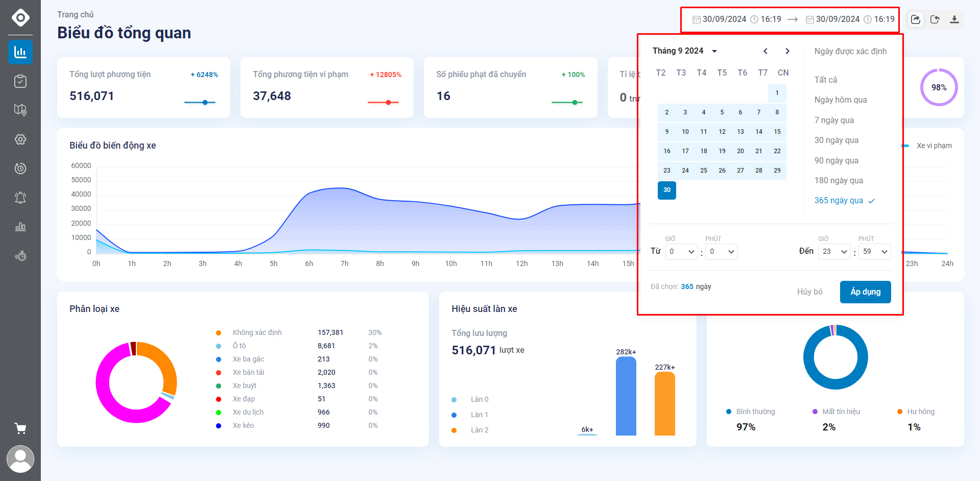The image size is (980, 481).
Task: Click the end date calendar icon
Action: coord(809,19)
